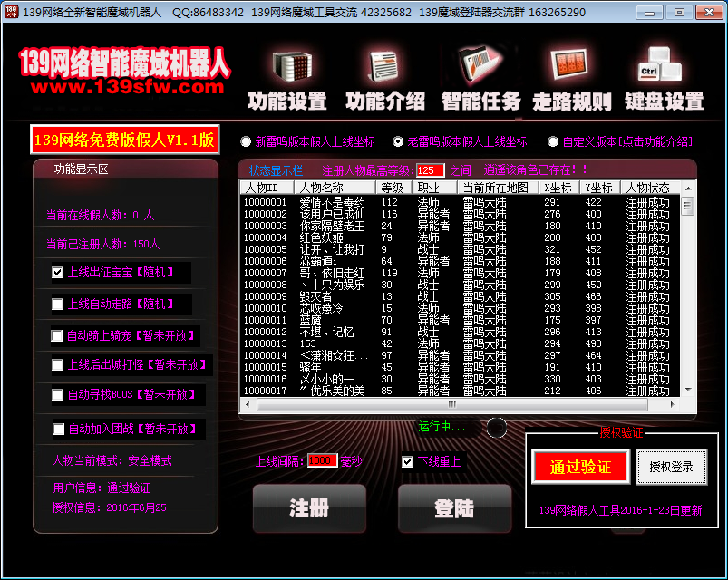The image size is (728, 580).
Task: Sort by the 等级 column header
Action: pyautogui.click(x=394, y=188)
